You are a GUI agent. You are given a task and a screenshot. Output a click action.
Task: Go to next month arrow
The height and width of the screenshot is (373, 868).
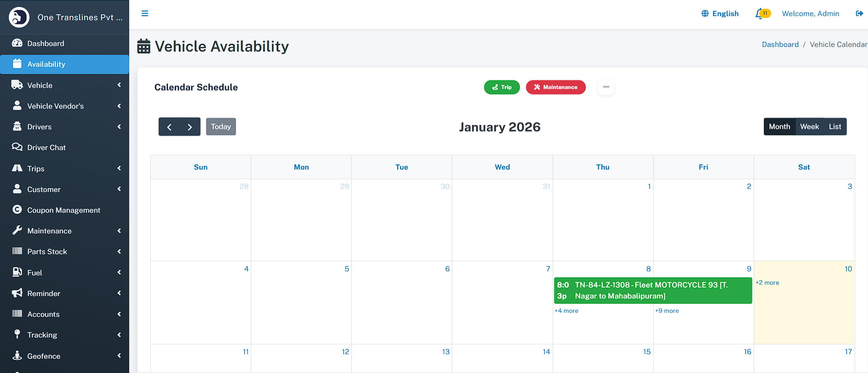point(189,127)
